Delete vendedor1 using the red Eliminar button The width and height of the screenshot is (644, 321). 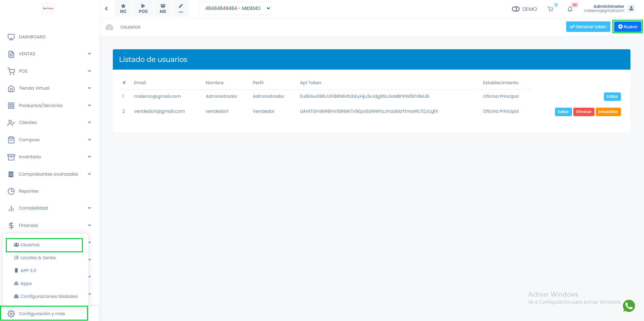pos(584,112)
